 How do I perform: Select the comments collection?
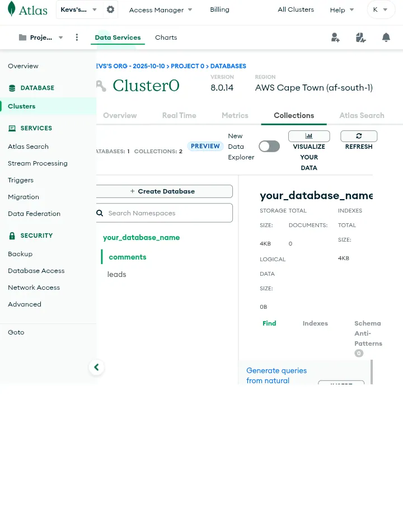pyautogui.click(x=127, y=257)
